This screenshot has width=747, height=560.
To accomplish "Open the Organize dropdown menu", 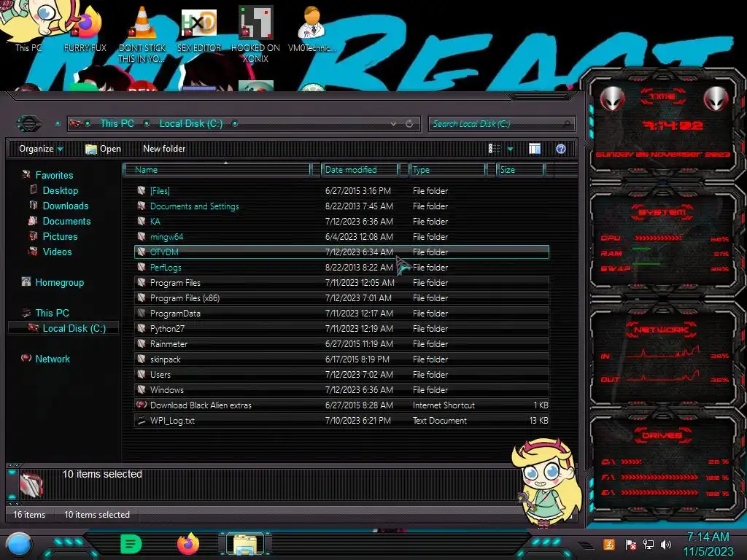I will click(x=41, y=149).
